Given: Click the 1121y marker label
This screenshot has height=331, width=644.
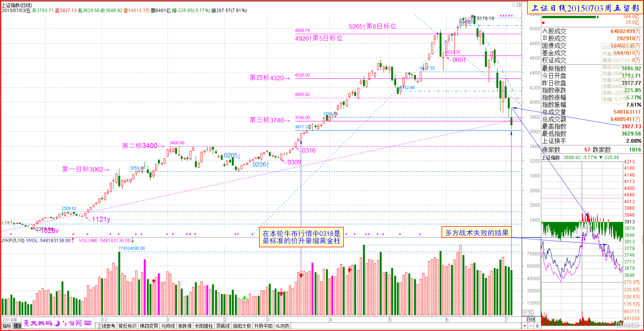Looking at the screenshot, I should pos(101,219).
